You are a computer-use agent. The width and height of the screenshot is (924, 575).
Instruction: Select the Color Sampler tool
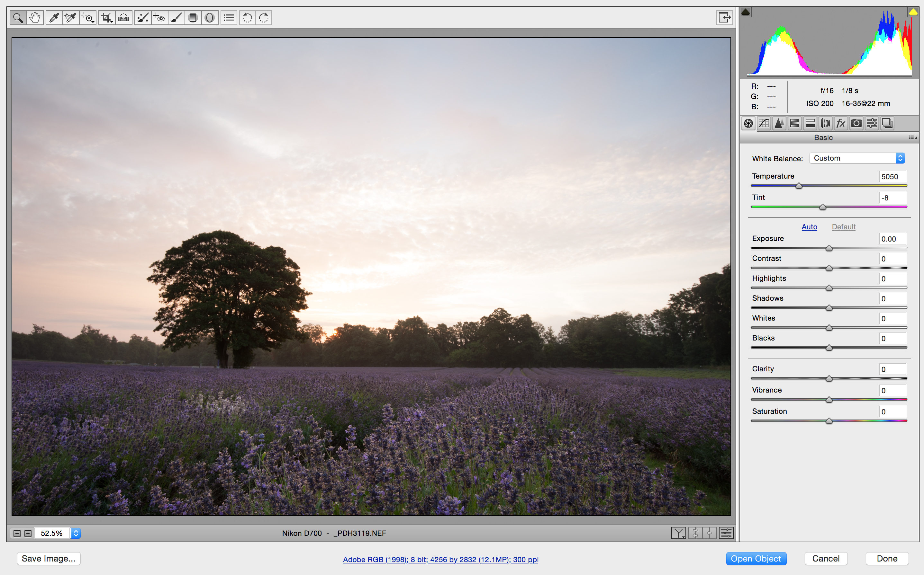point(71,18)
